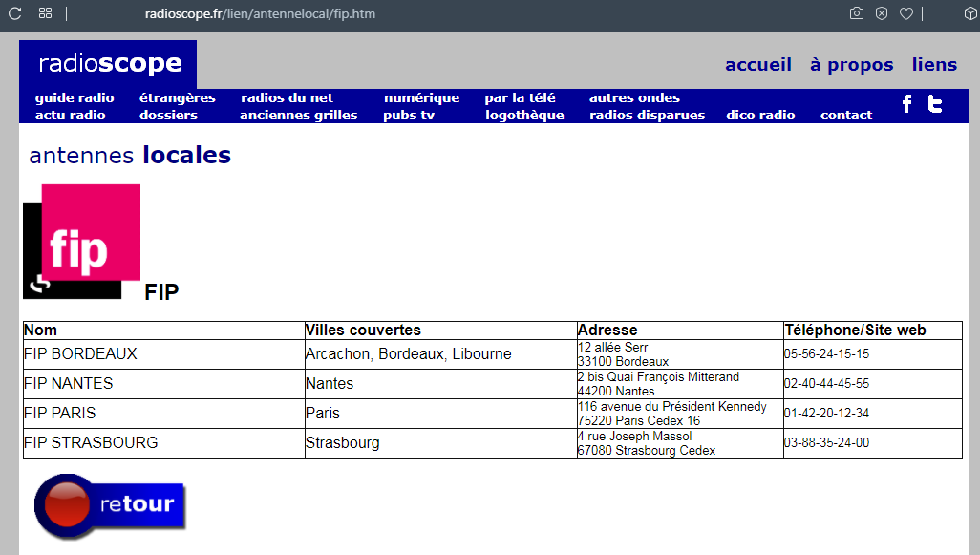Open guide radio menu item
980x555 pixels.
pos(75,98)
